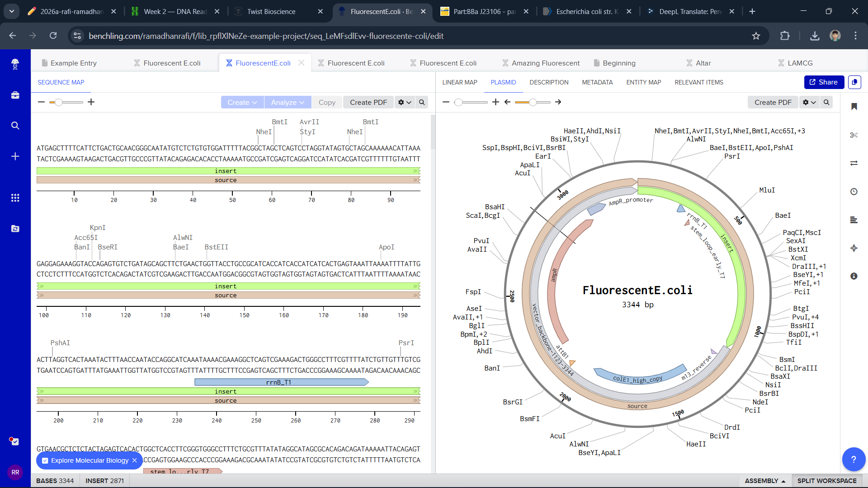Viewport: 868px width, 488px height.
Task: Open the help question mark button
Action: 853,459
